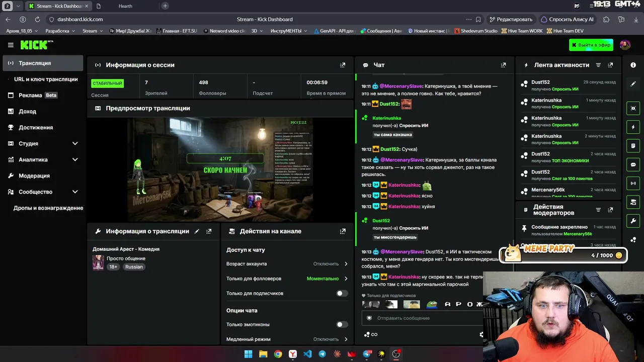
Task: Open the Hive Team WORK bookmark
Action: (522, 31)
